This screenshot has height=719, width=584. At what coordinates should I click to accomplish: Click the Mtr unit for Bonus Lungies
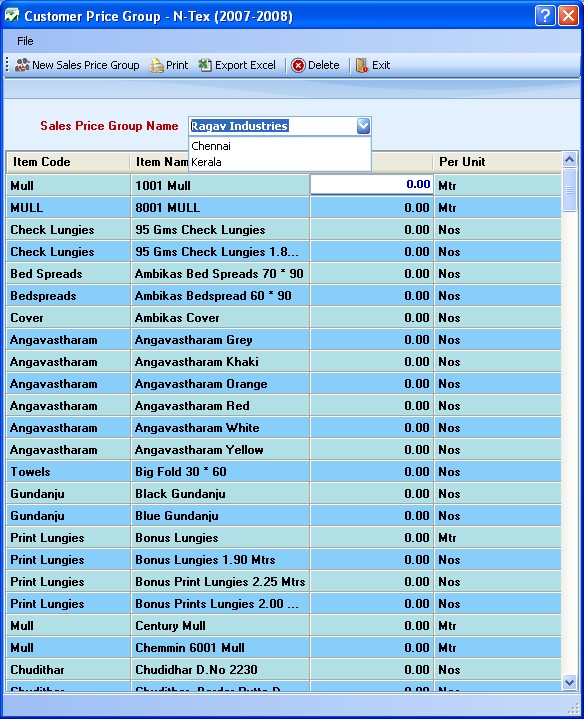tap(498, 538)
